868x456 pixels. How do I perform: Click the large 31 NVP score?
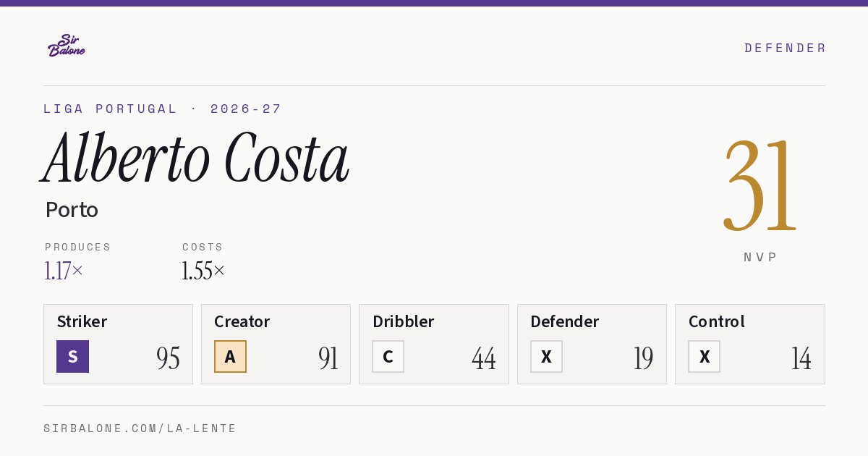pos(760,186)
